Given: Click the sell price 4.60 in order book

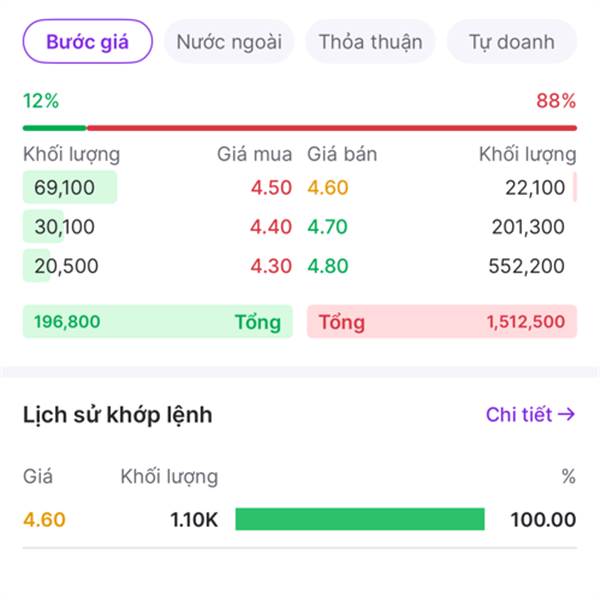Looking at the screenshot, I should pos(328,188).
